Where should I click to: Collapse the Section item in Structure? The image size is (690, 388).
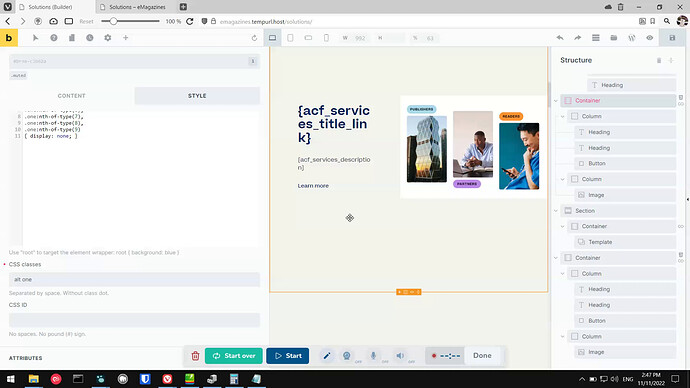(x=556, y=211)
